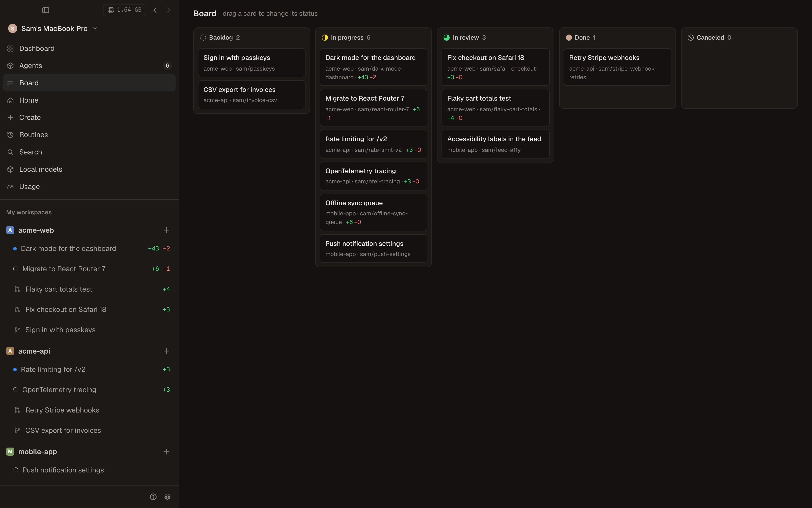Open the Agents page
This screenshot has height=508, width=812.
[x=89, y=66]
